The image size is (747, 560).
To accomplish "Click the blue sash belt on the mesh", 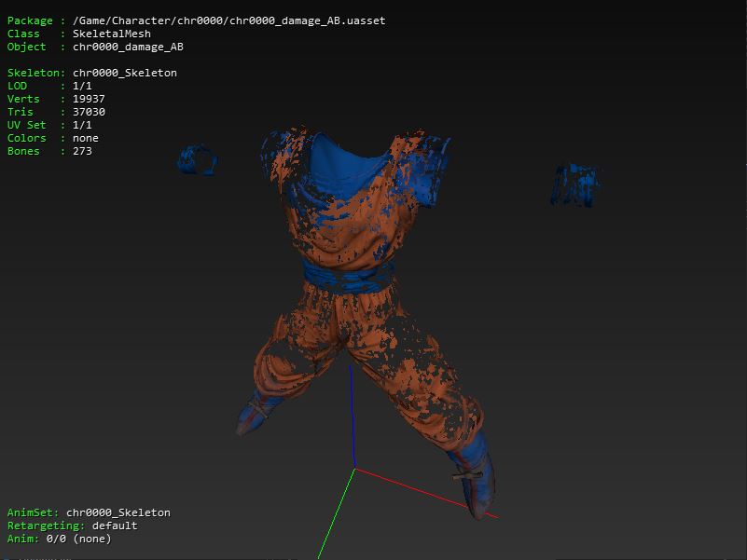I will (x=348, y=276).
